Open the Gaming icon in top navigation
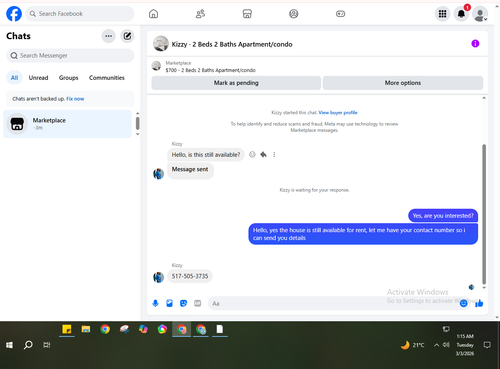Viewport: 500px width, 369px height. [x=340, y=14]
